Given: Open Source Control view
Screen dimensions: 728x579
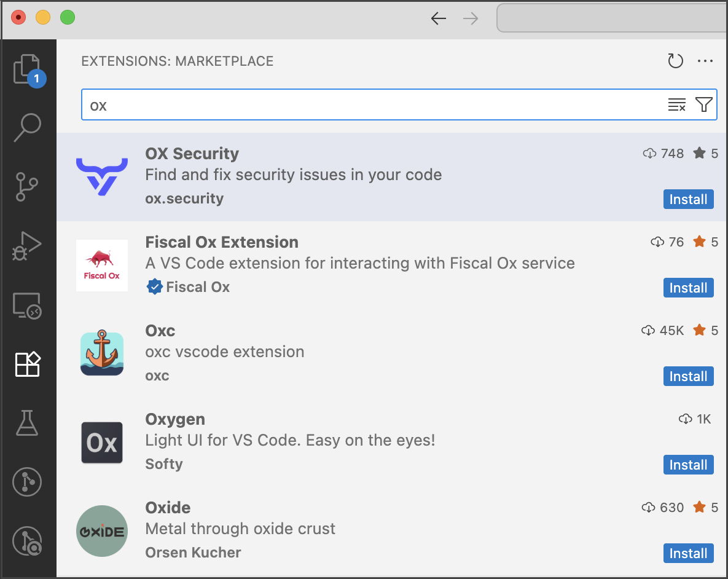Looking at the screenshot, I should [28, 186].
